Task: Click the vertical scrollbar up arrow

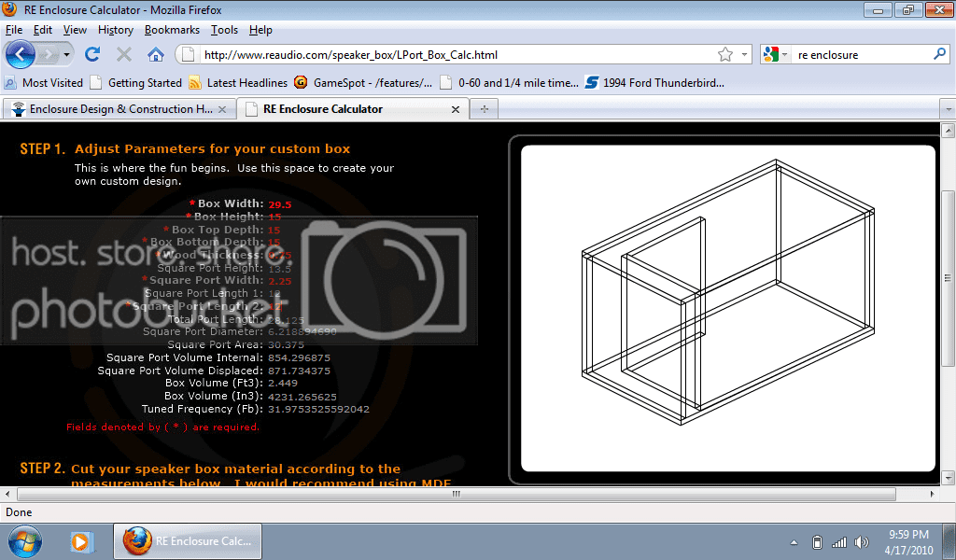Action: pyautogui.click(x=949, y=129)
